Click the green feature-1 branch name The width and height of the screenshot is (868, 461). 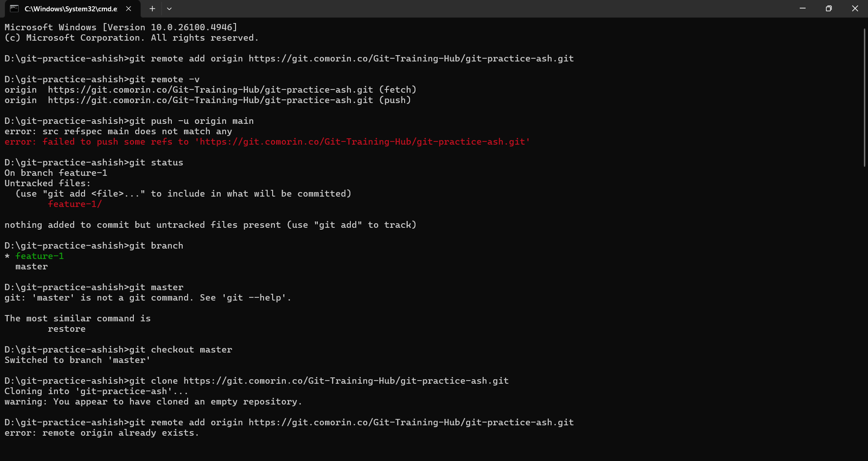click(40, 256)
